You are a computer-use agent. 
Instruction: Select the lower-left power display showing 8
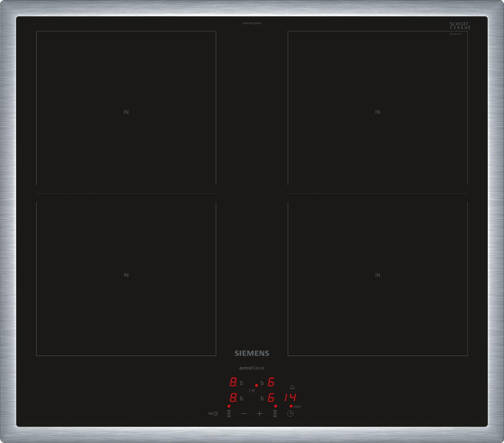coord(233,397)
